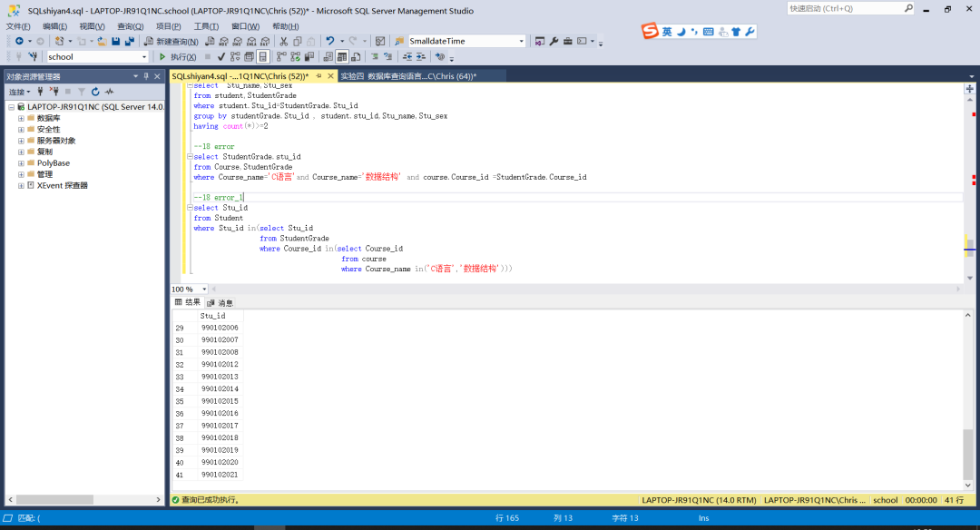This screenshot has width=980, height=530.
Task: Click the decrease indent icon
Action: (x=407, y=57)
